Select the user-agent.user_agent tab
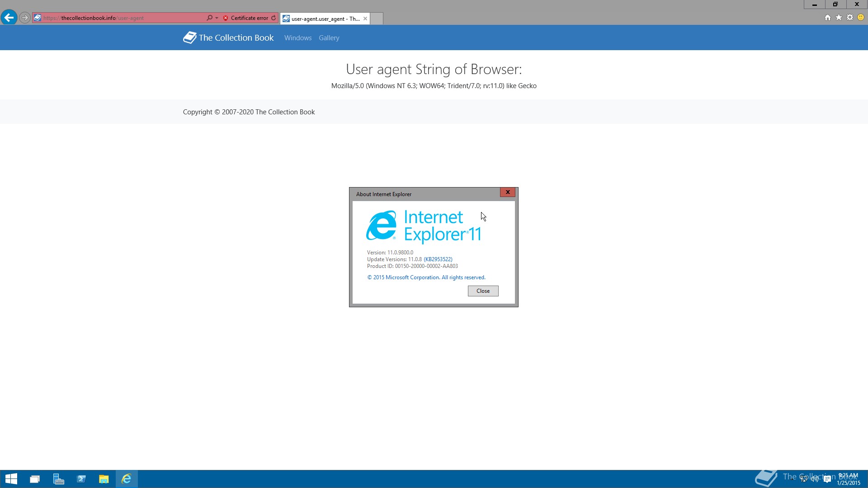The width and height of the screenshot is (868, 488). (x=325, y=19)
